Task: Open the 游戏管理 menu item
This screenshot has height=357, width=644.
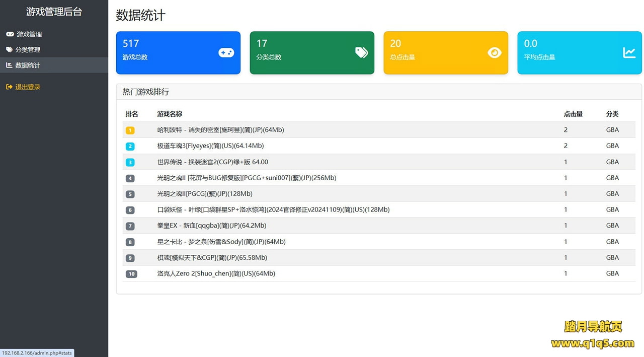Action: point(29,34)
